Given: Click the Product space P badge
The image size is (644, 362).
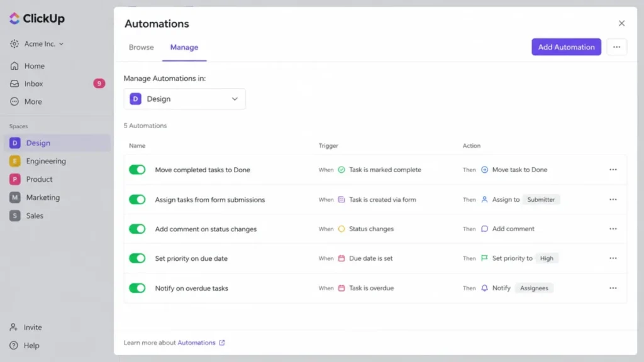Looking at the screenshot, I should pyautogui.click(x=15, y=179).
